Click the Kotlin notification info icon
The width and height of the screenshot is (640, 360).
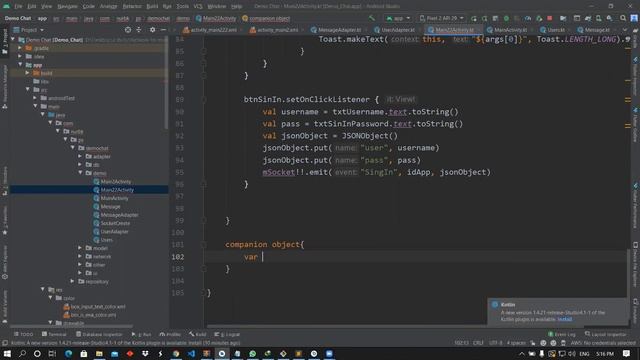tap(495, 304)
